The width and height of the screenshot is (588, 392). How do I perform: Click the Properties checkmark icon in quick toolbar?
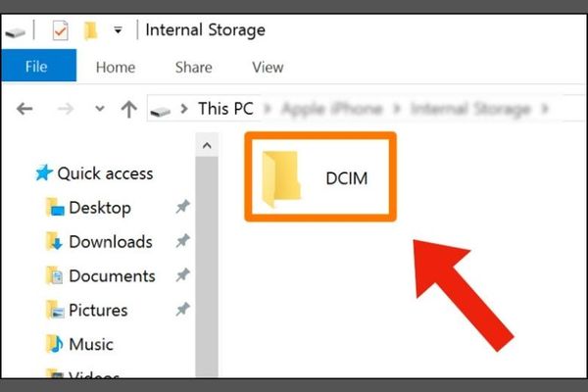click(60, 30)
